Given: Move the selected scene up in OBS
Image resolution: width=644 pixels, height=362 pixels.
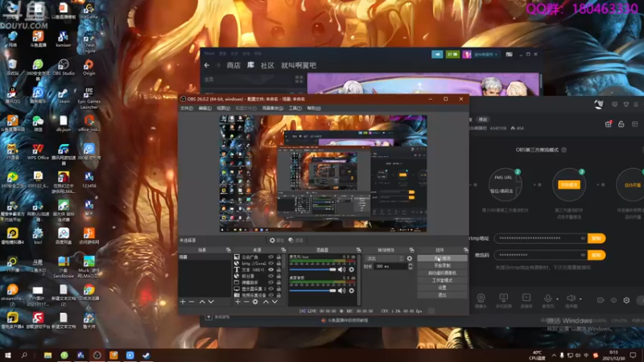Looking at the screenshot, I should point(202,302).
